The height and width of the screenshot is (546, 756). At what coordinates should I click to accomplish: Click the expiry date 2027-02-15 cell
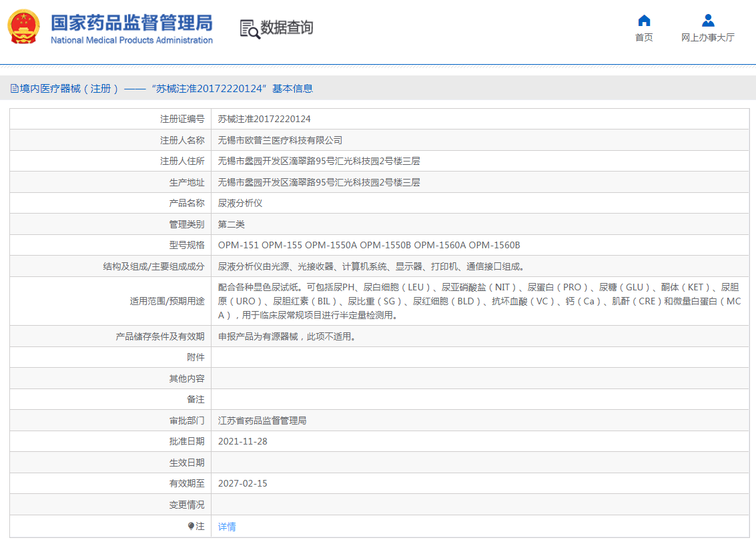pos(244,483)
